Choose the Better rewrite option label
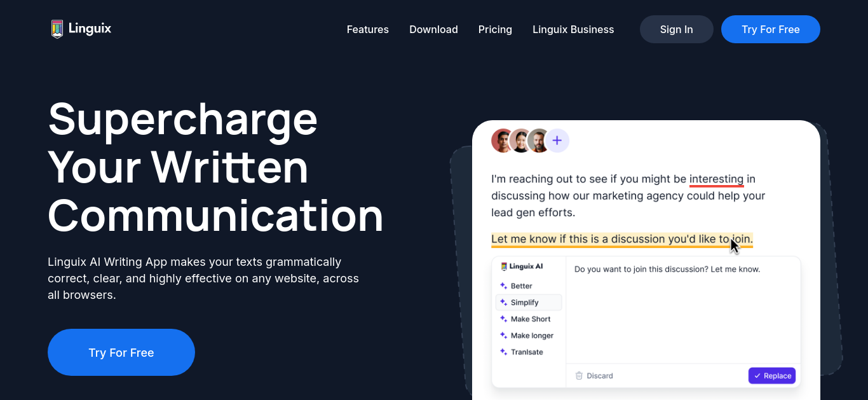This screenshot has height=400, width=868. [x=522, y=286]
